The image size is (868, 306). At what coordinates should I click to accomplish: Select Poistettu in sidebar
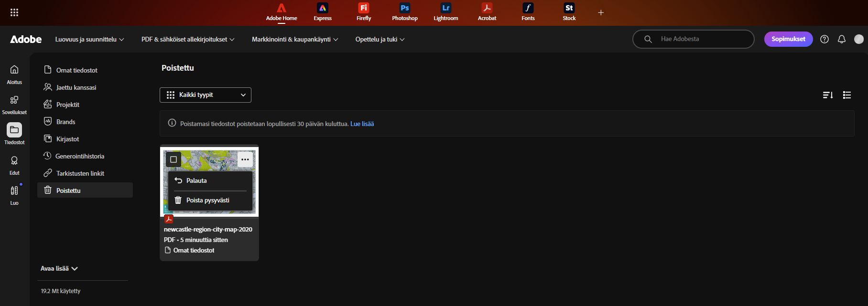coord(85,190)
